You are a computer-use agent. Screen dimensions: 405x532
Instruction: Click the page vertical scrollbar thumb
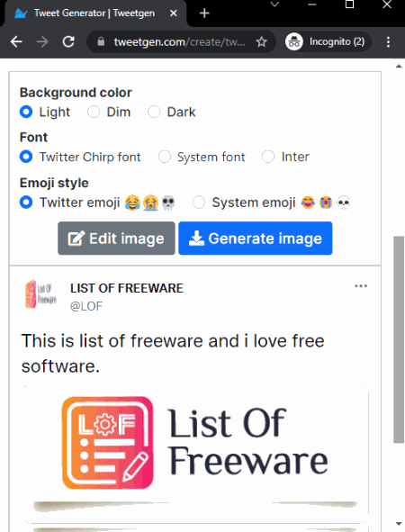399,339
